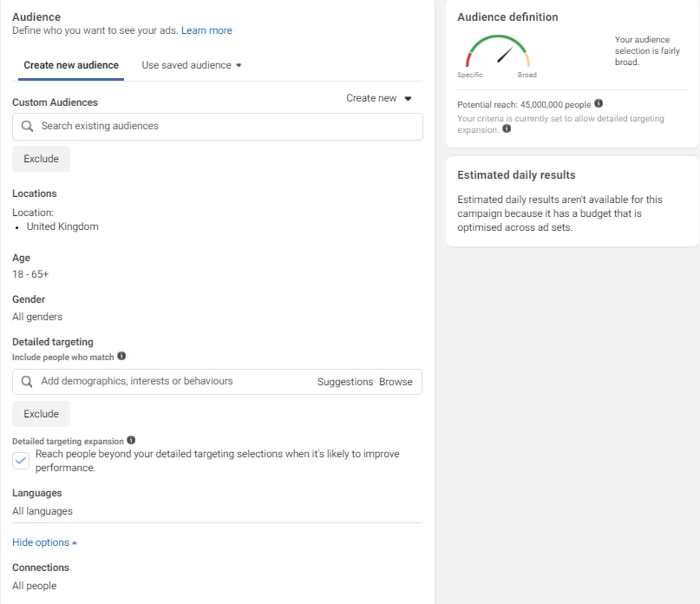
Task: Click the magnifier icon in Detailed targeting field
Action: point(27,382)
